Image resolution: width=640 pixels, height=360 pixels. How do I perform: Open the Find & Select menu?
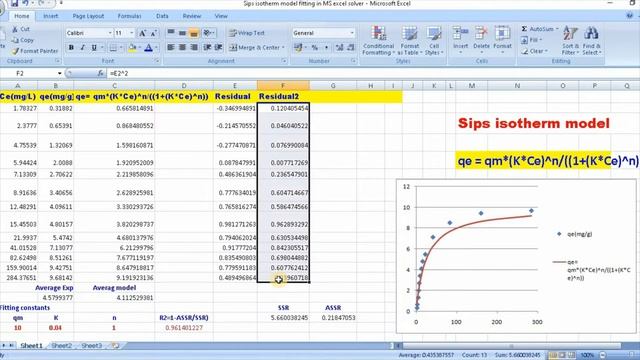coord(591,40)
